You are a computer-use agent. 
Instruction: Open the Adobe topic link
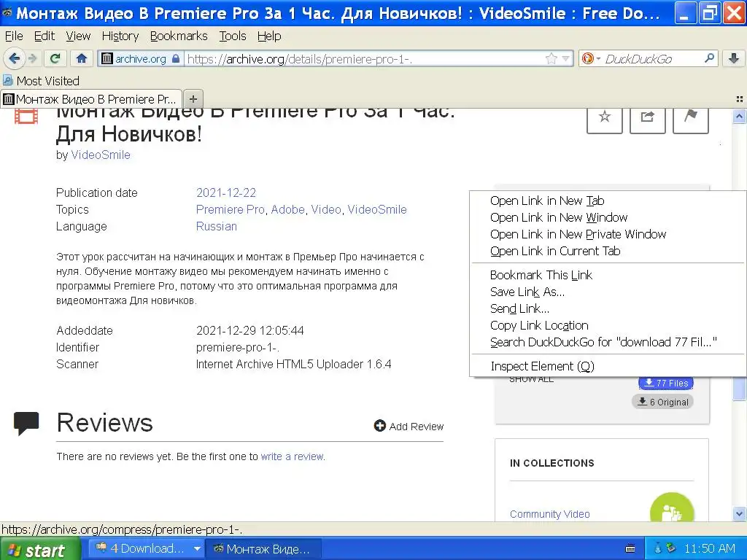click(287, 209)
